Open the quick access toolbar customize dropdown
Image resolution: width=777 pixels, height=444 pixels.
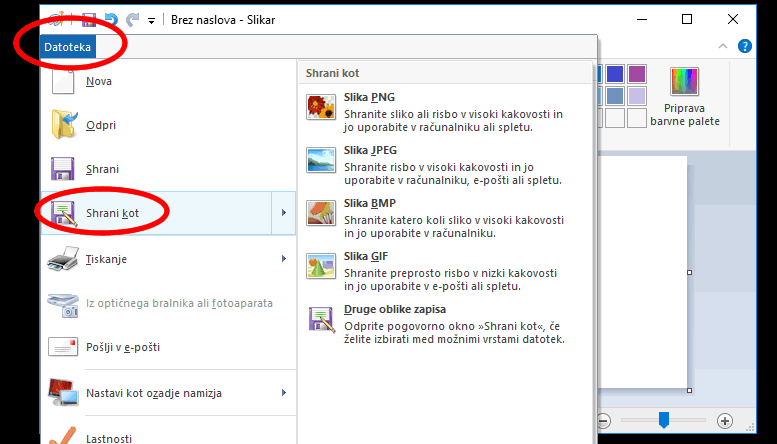tap(151, 19)
